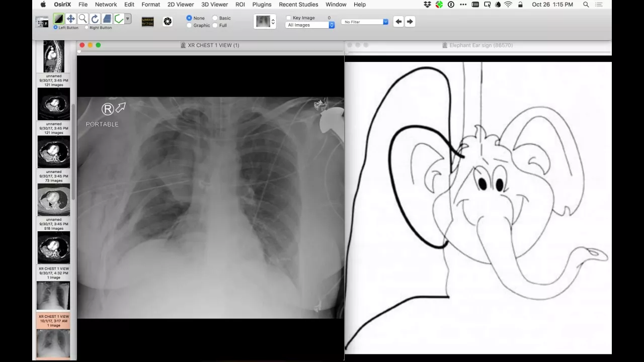The width and height of the screenshot is (644, 362).
Task: Click the Dropbox menu bar icon
Action: 428,5
